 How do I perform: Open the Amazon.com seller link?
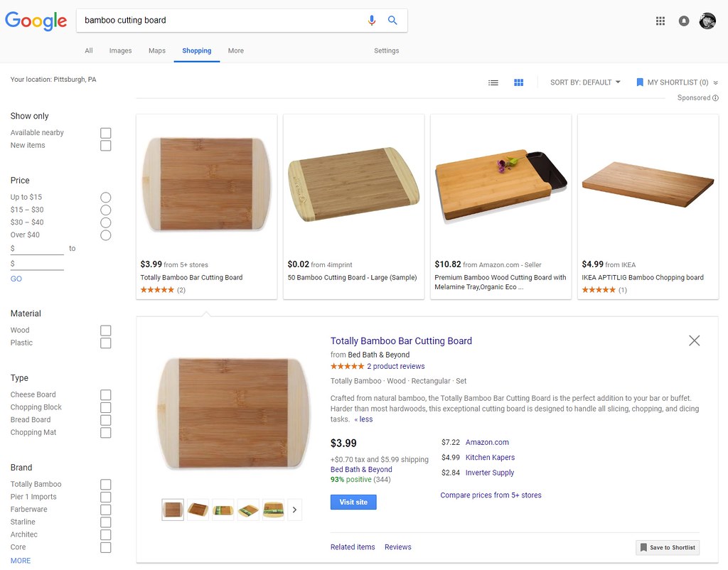487,442
